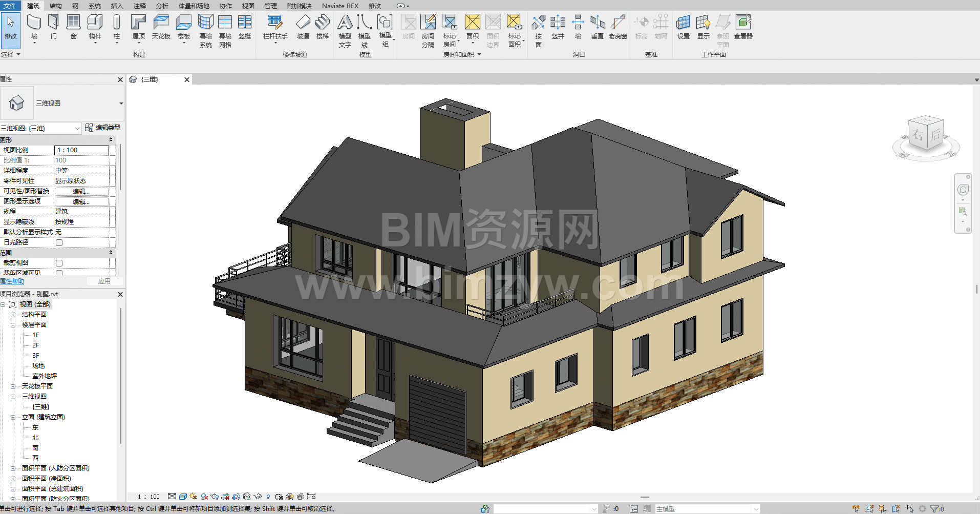Open the 查看器 work plane viewer
The image size is (980, 514).
pyautogui.click(x=743, y=23)
